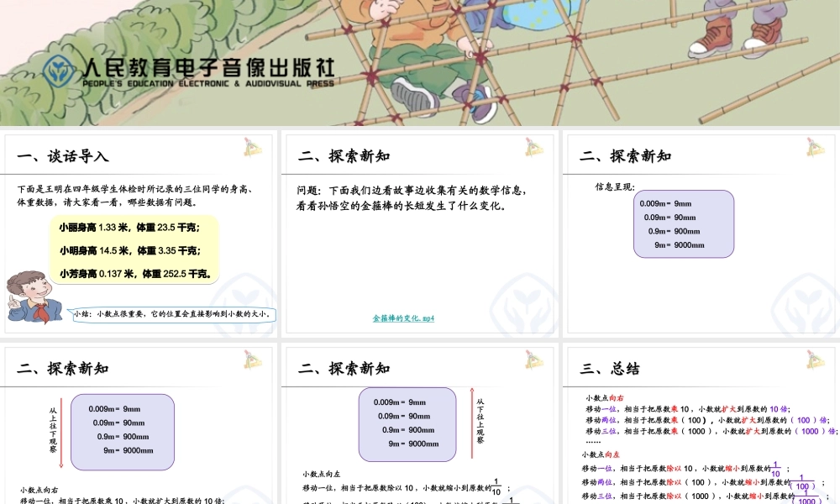Click the compass-ruler icon on 三、总结 slide
The width and height of the screenshot is (840, 504).
click(x=816, y=360)
